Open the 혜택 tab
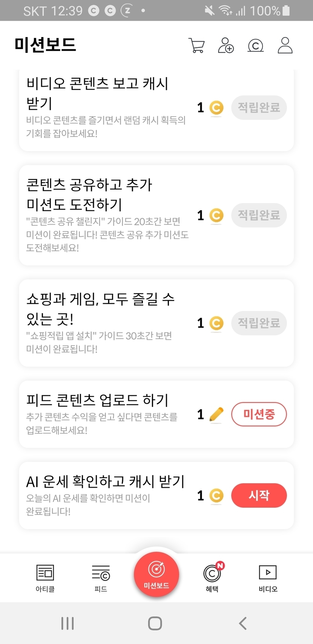313x644 pixels. 212,578
